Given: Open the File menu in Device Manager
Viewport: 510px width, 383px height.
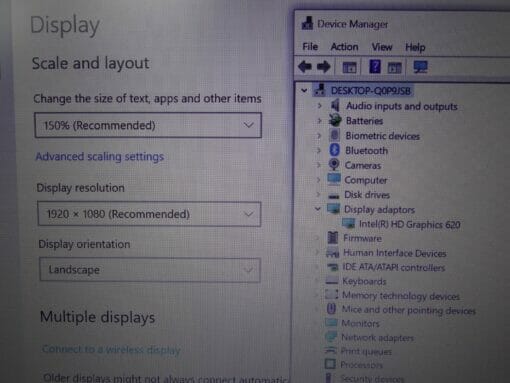Looking at the screenshot, I should (x=310, y=46).
